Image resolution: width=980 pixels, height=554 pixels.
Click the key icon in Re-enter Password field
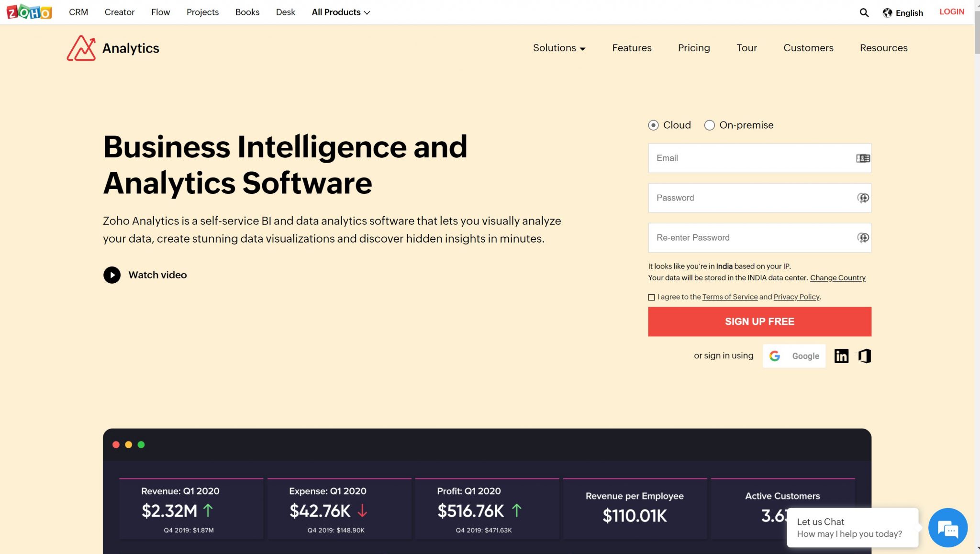coord(863,238)
